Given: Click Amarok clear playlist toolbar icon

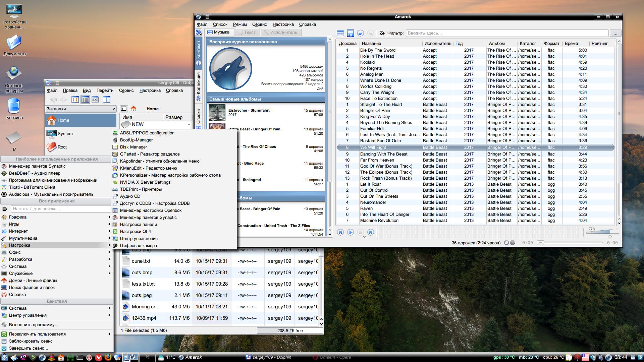Looking at the screenshot, I should [340, 33].
